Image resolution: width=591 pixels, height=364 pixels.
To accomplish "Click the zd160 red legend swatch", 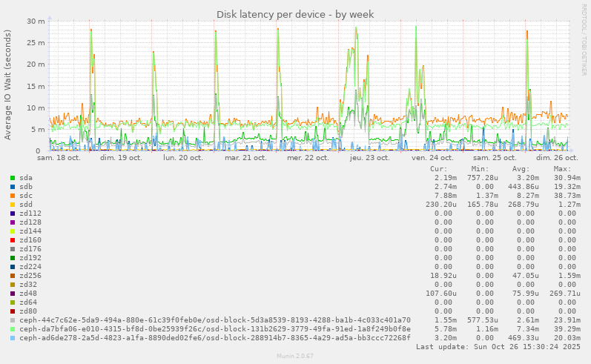I will 13,240.
